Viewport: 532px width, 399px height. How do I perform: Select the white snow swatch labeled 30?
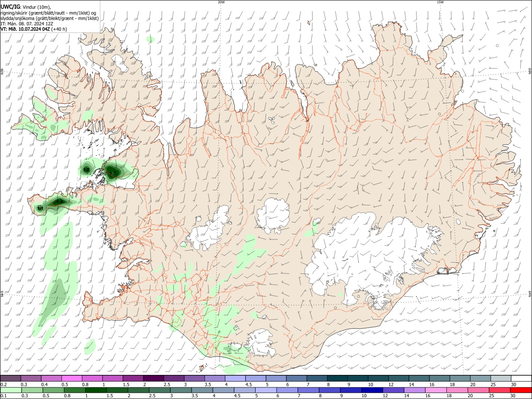point(521,378)
